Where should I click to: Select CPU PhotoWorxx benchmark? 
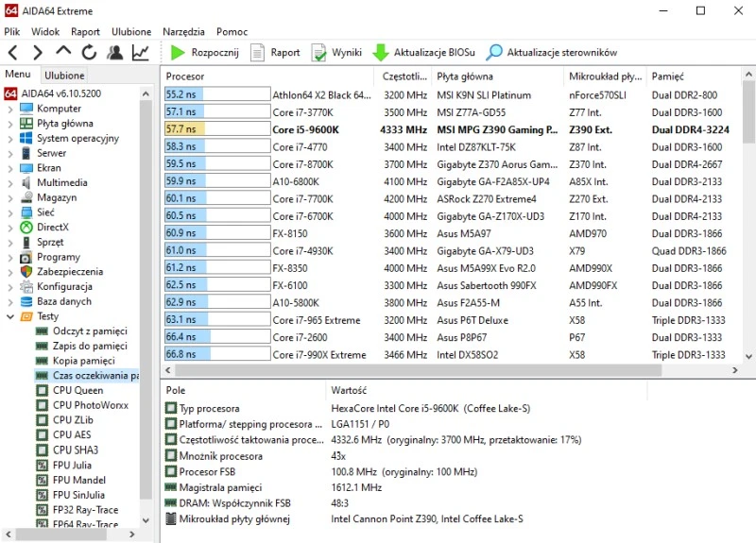pyautogui.click(x=91, y=405)
